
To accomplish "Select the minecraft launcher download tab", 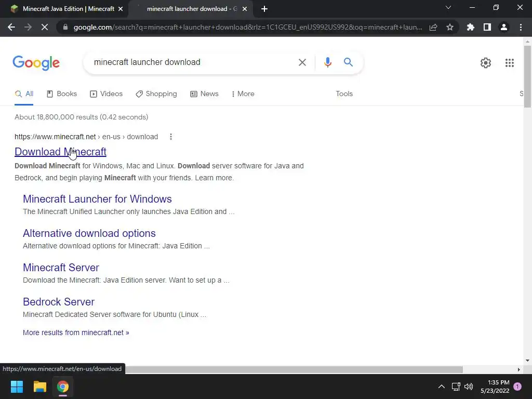I will point(190,9).
